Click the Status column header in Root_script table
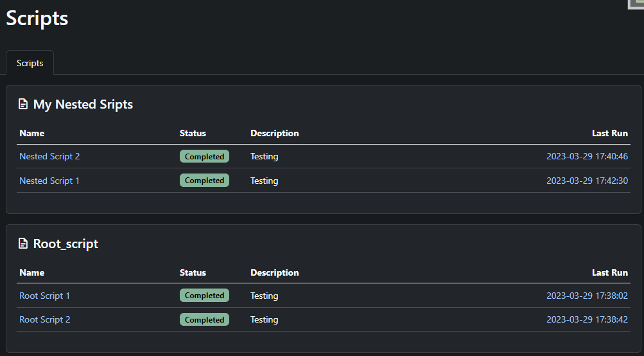The width and height of the screenshot is (644, 356). point(193,272)
